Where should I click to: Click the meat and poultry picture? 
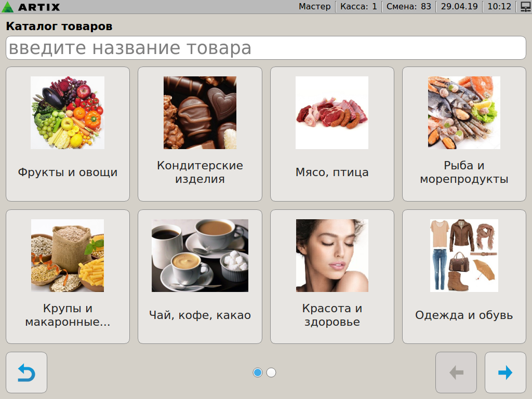[332, 113]
